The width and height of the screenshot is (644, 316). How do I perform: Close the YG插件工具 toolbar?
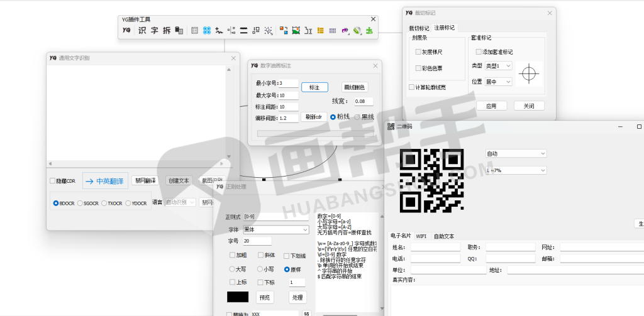pos(373,19)
